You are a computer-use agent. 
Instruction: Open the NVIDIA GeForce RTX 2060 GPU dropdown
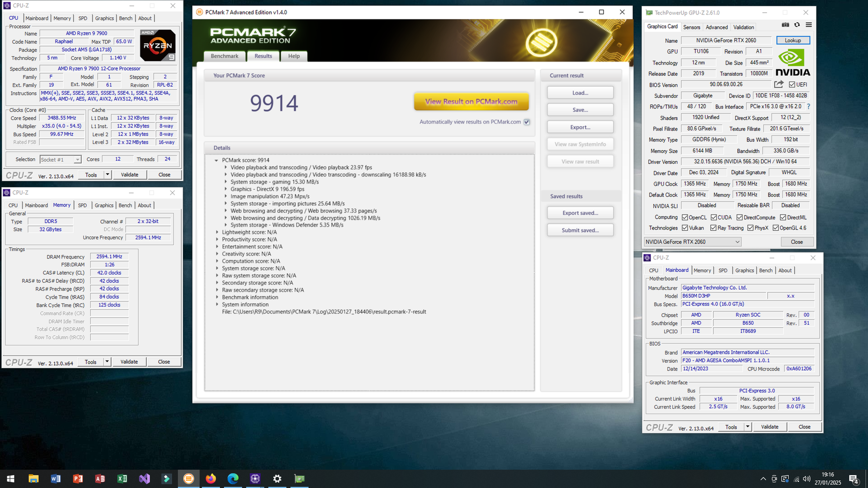coord(693,242)
